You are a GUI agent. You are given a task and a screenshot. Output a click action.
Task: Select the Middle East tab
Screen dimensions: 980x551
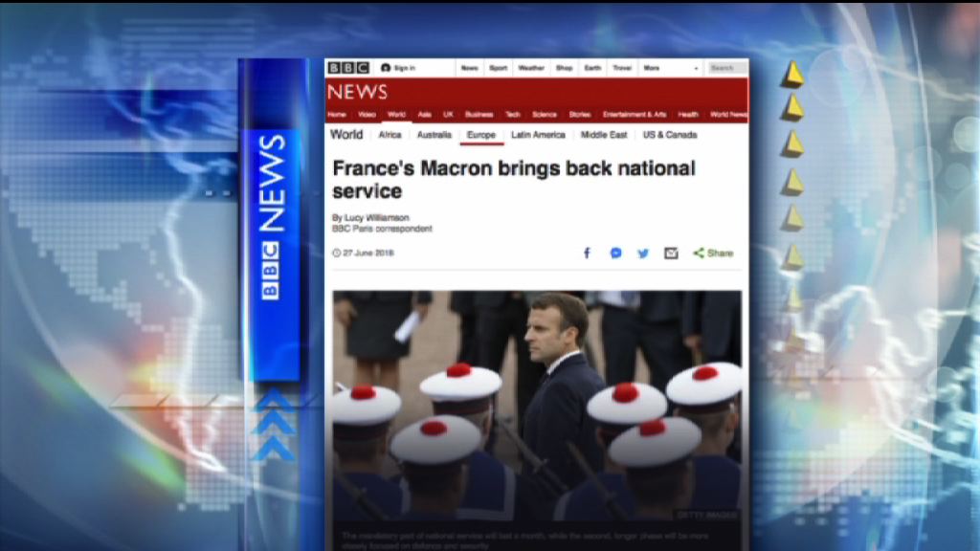point(604,135)
